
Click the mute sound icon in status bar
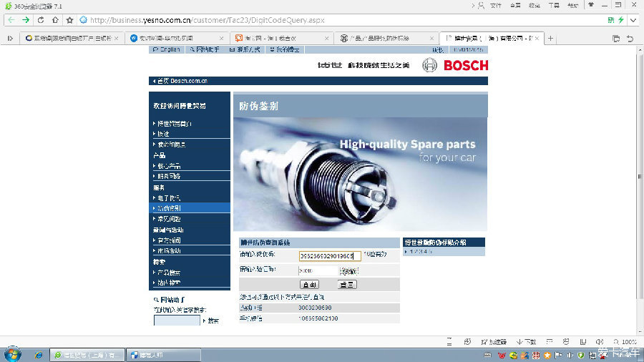point(599,341)
